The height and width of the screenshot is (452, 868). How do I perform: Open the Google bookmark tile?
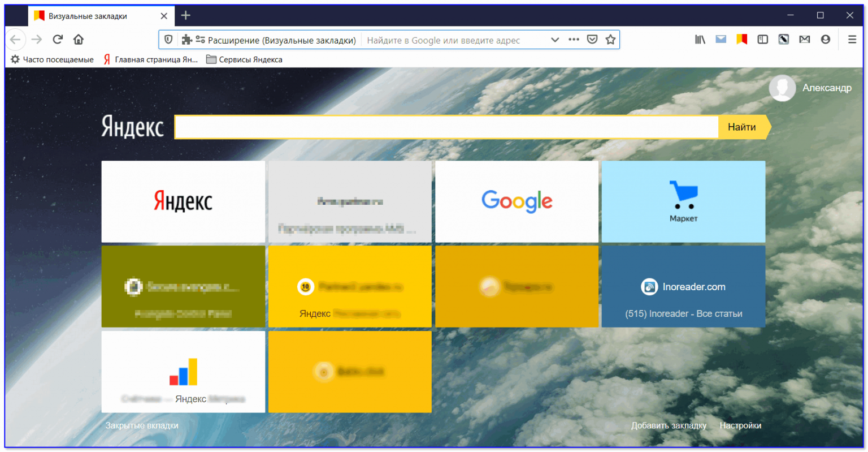517,201
